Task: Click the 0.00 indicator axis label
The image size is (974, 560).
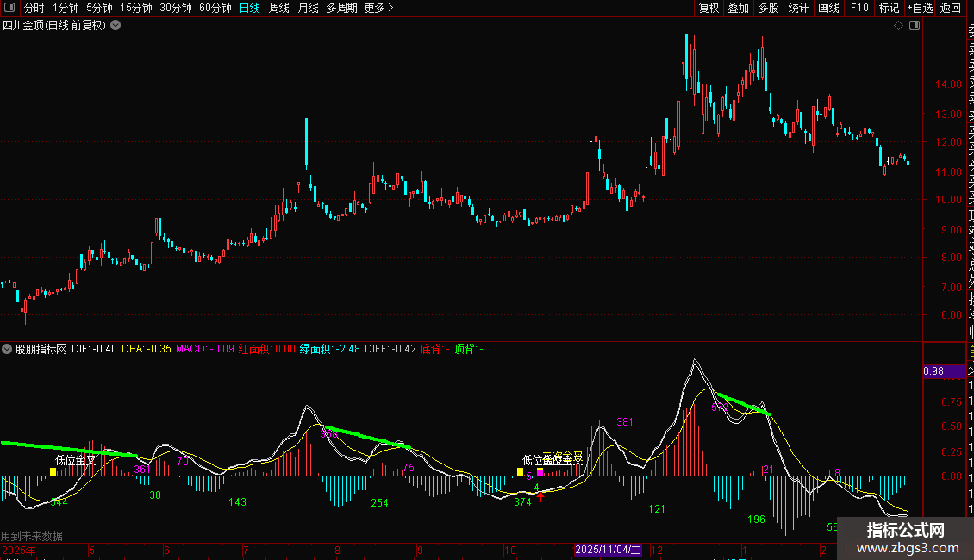Action: [952, 476]
